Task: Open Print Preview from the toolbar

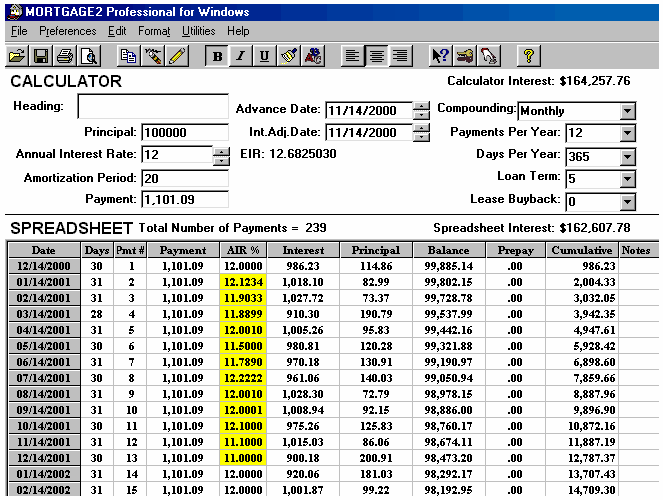Action: coord(88,56)
